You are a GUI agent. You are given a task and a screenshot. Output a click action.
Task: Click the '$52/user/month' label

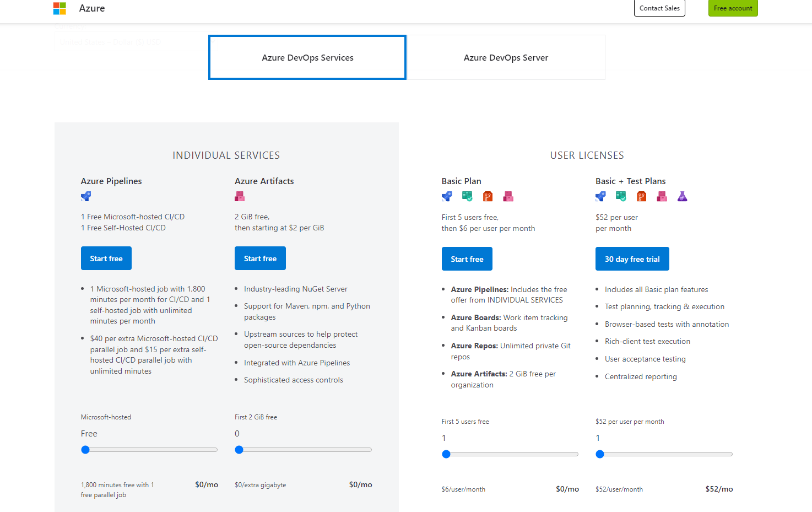[619, 489]
